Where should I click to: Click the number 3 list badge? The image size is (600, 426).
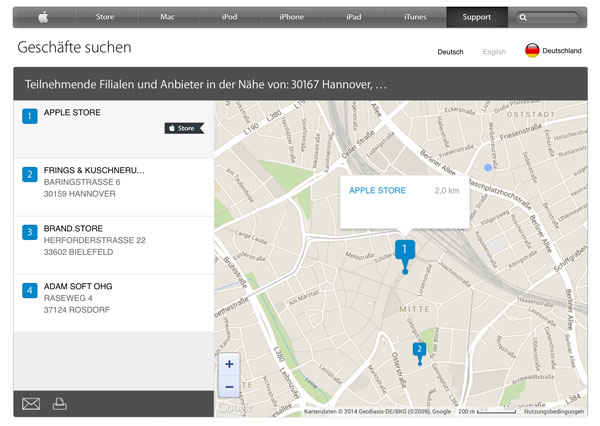point(30,232)
